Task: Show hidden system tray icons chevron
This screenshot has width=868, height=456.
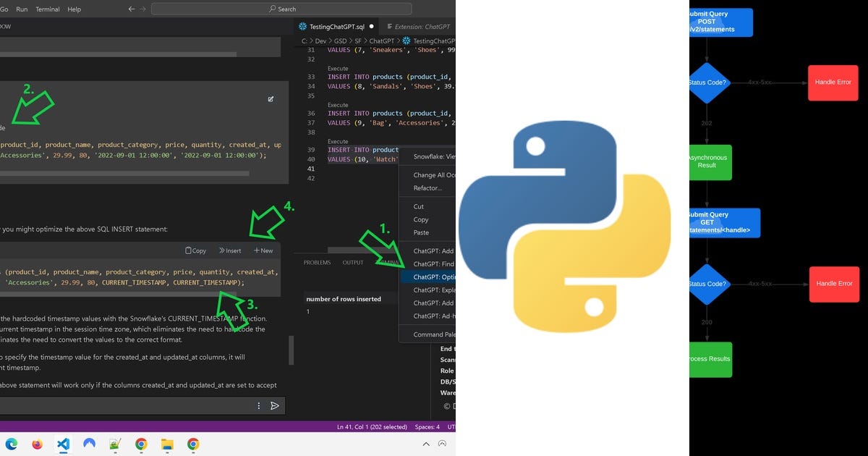Action: [426, 444]
